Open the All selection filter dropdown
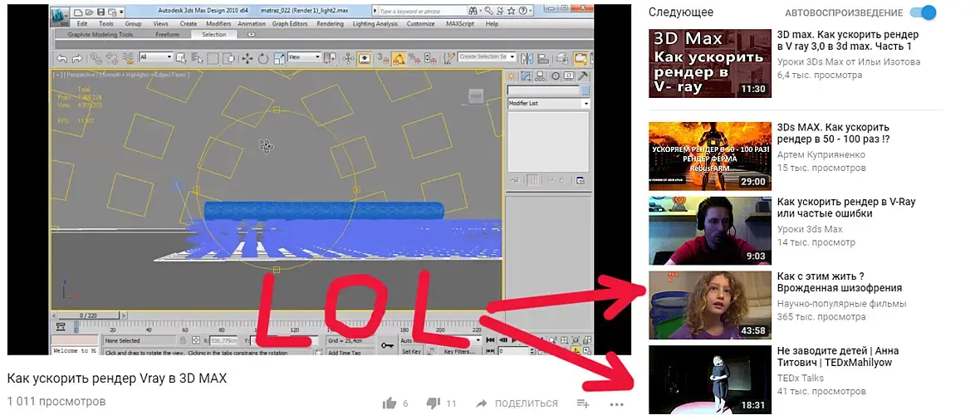980x420 pixels. [155, 57]
